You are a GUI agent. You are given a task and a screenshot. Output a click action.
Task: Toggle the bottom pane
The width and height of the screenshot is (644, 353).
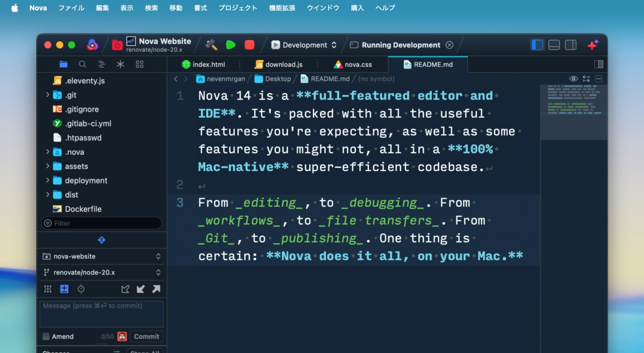point(554,45)
